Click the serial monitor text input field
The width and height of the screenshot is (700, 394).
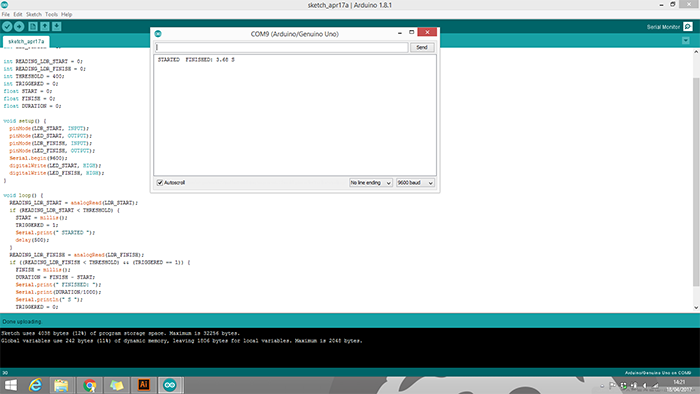click(281, 47)
